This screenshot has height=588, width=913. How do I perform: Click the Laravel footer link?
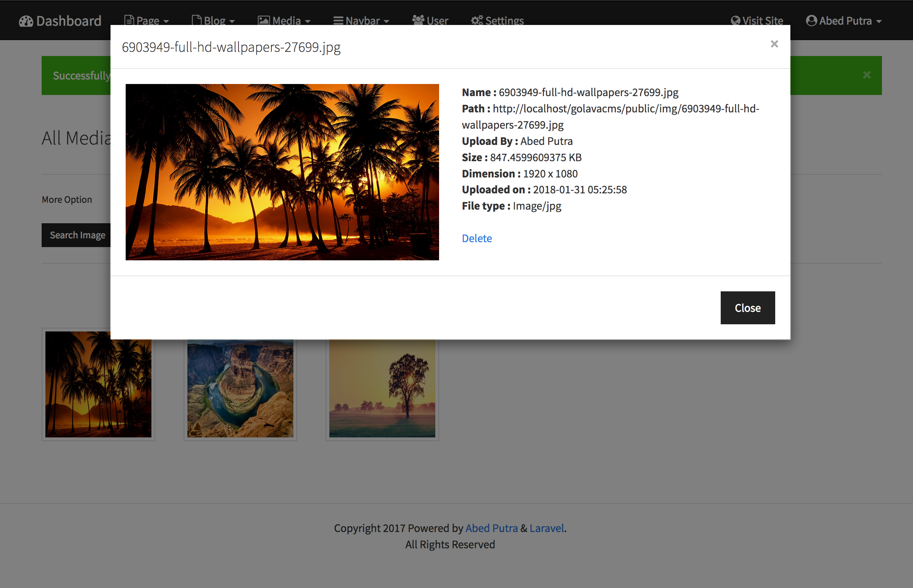(547, 528)
